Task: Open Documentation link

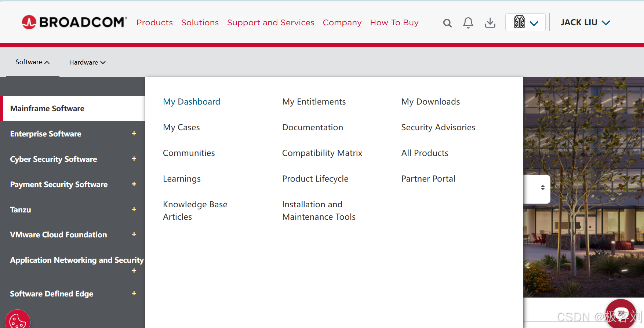Action: 313,127
